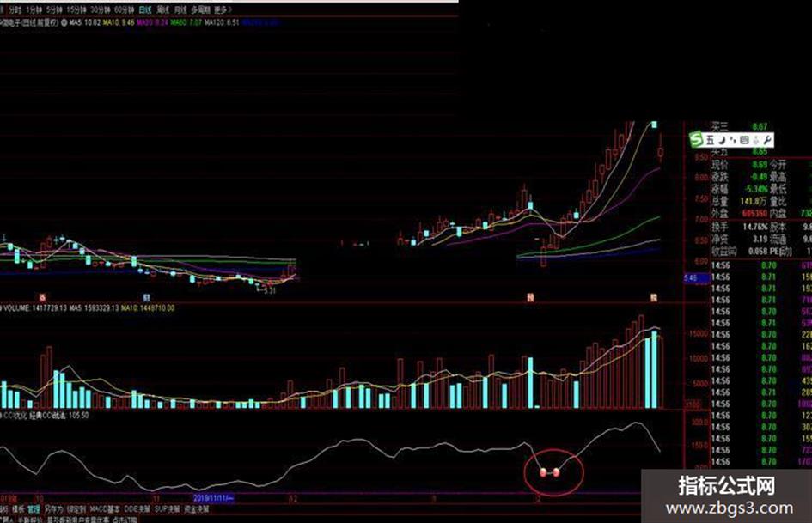Click the 总量 141.8万 volume value
812x523 pixels.
click(755, 202)
